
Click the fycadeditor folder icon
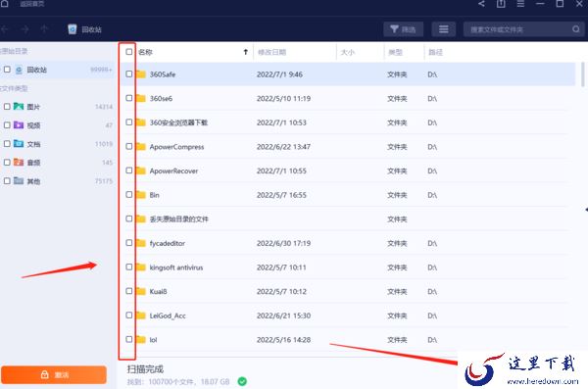[x=140, y=243]
